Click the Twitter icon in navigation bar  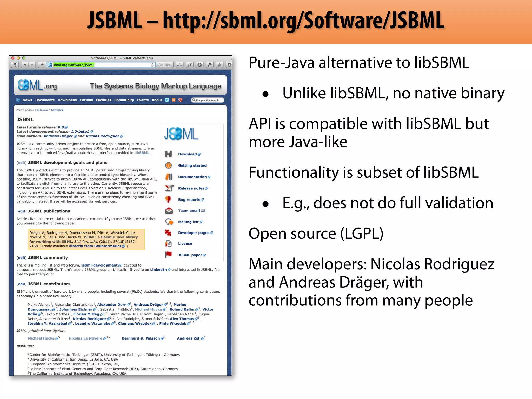(167, 100)
